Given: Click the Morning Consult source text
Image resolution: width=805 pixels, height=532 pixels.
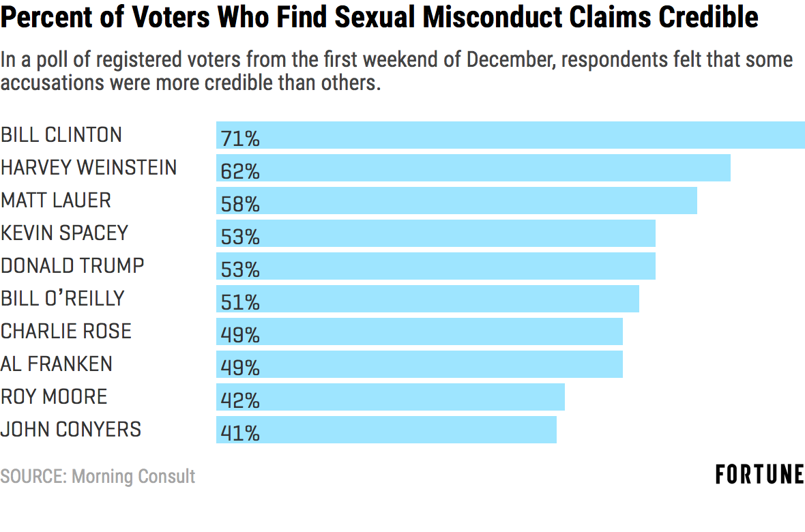Looking at the screenshot, I should point(98,476).
